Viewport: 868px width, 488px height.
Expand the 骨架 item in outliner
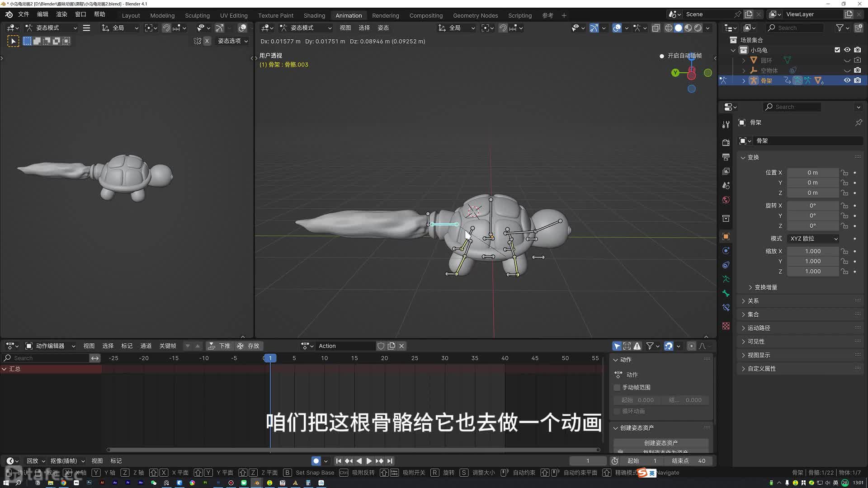coord(744,81)
